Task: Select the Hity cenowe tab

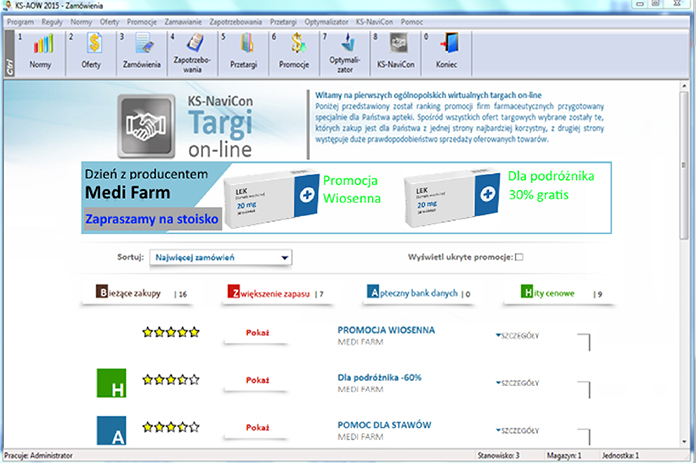Action: [x=558, y=293]
